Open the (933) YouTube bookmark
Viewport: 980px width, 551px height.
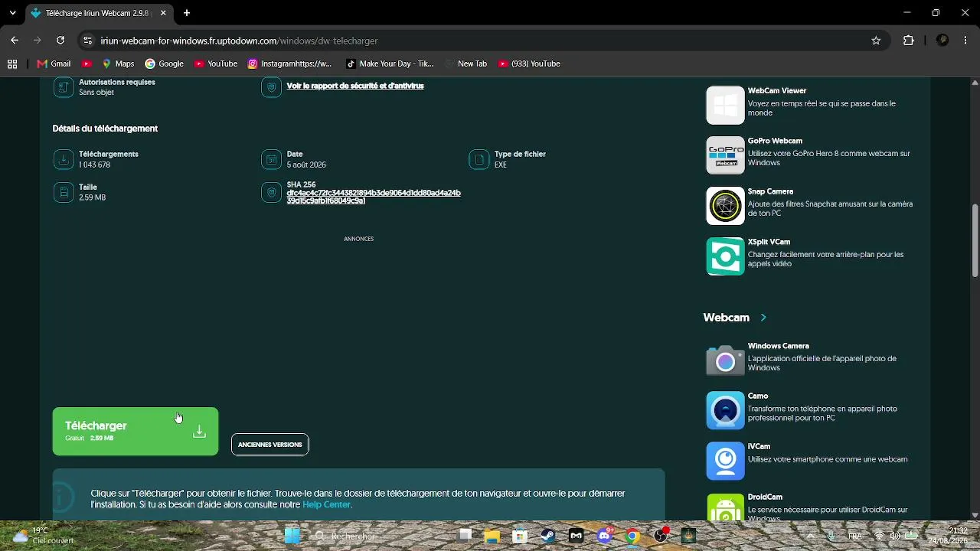[x=529, y=64]
